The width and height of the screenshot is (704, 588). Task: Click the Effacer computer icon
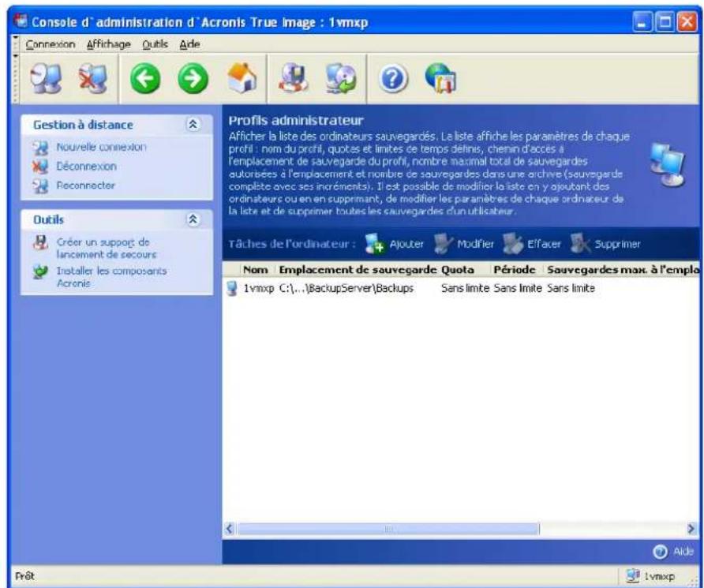pyautogui.click(x=513, y=244)
